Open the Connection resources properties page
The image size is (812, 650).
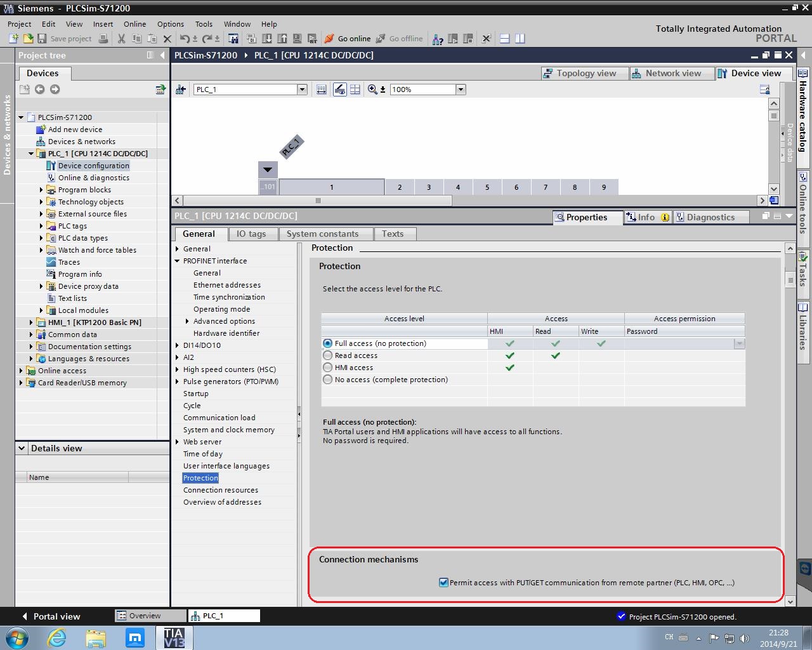(221, 490)
